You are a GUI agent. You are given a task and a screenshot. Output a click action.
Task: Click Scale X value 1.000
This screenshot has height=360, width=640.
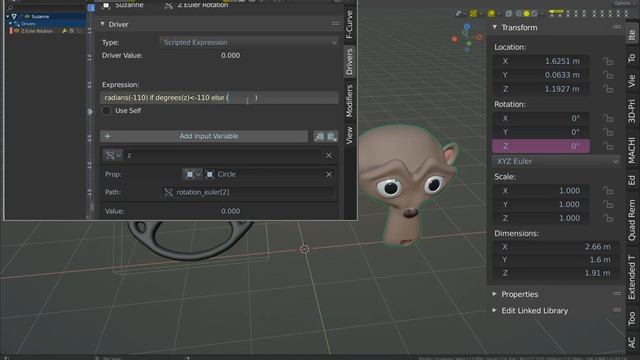coord(541,191)
